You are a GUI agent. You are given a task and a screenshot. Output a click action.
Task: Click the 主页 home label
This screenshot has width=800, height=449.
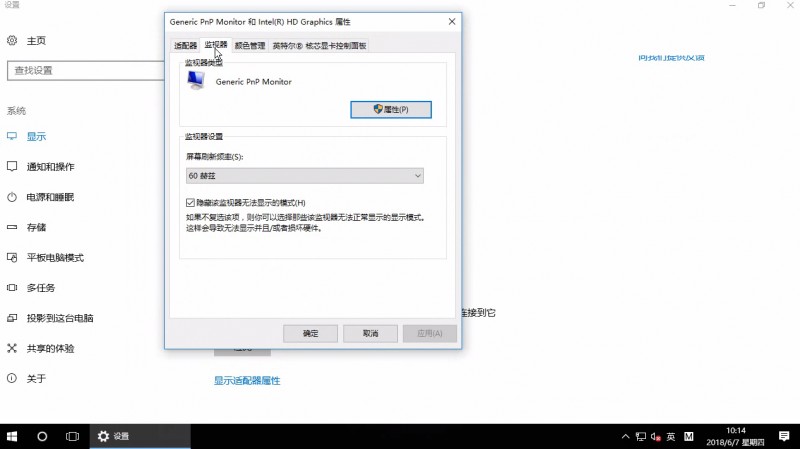point(36,40)
